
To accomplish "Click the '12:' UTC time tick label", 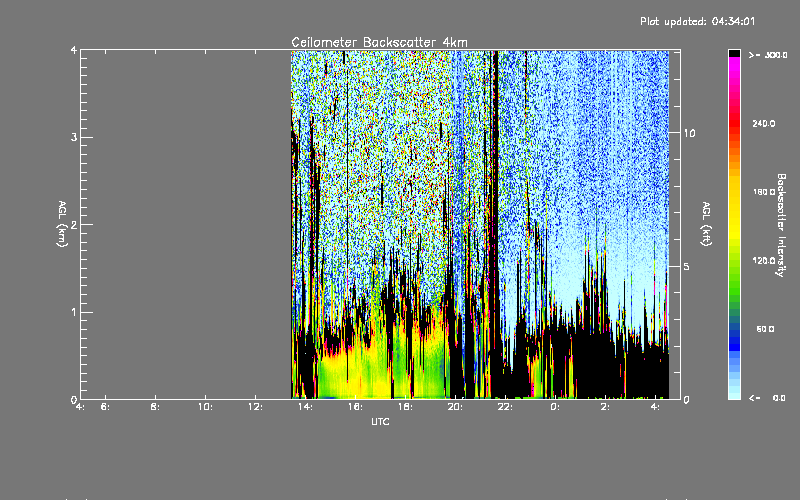I will [x=255, y=407].
